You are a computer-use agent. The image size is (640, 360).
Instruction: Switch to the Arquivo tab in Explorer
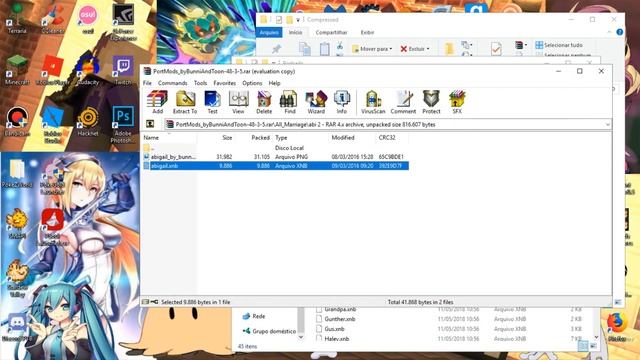269,32
